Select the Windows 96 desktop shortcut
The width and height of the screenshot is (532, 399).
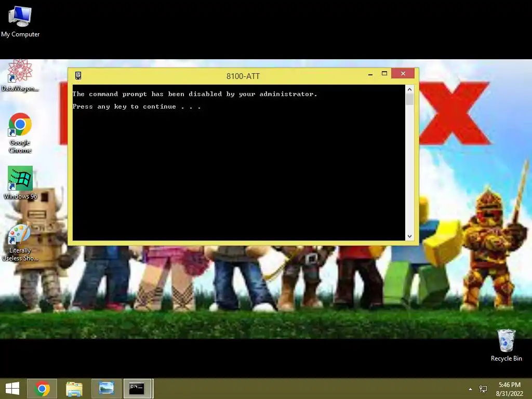[x=20, y=182]
